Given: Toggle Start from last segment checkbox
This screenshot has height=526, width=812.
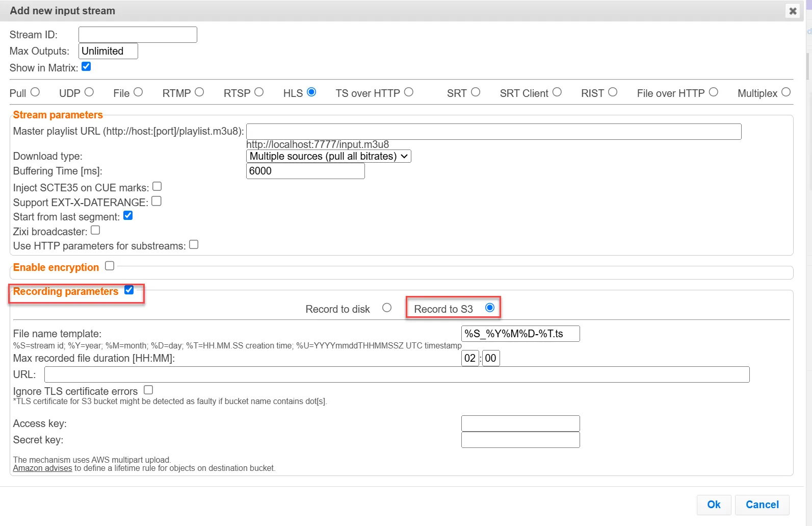Looking at the screenshot, I should pyautogui.click(x=128, y=215).
